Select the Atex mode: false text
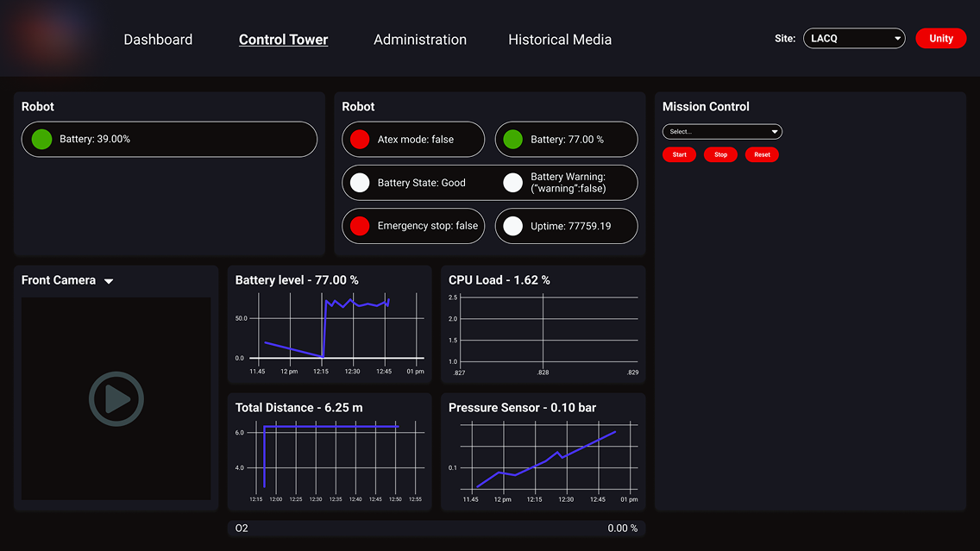Screen dimensions: 980x551 416,140
